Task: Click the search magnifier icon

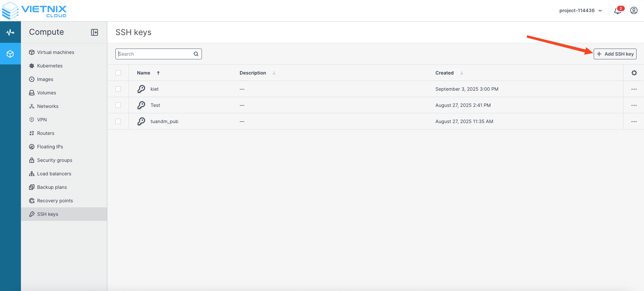Action: [x=196, y=54]
